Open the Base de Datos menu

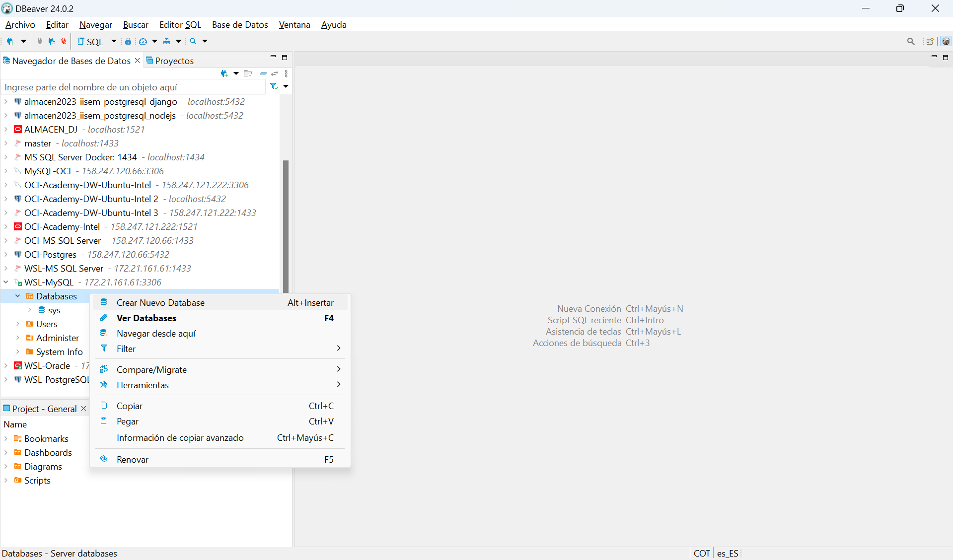pyautogui.click(x=240, y=25)
